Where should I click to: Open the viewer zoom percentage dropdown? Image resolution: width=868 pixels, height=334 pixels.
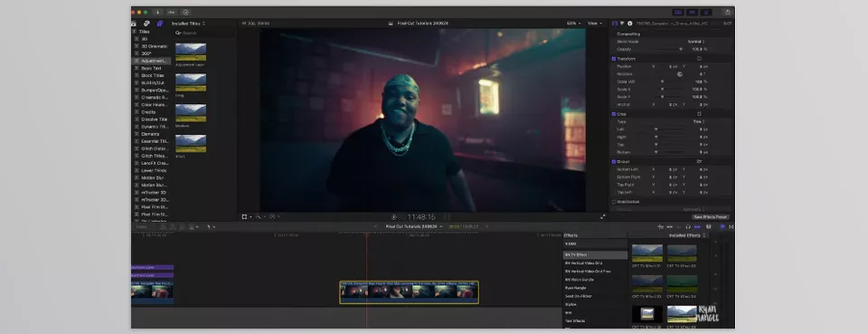[573, 24]
